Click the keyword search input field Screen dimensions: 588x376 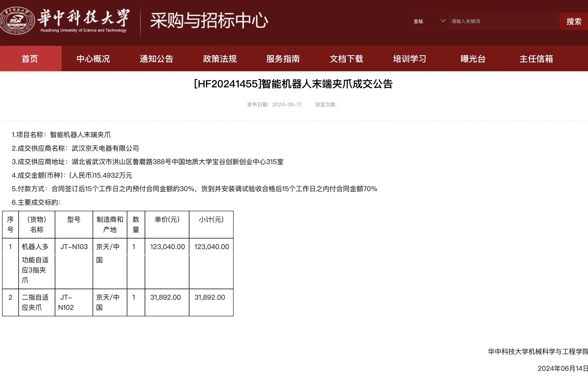click(504, 21)
